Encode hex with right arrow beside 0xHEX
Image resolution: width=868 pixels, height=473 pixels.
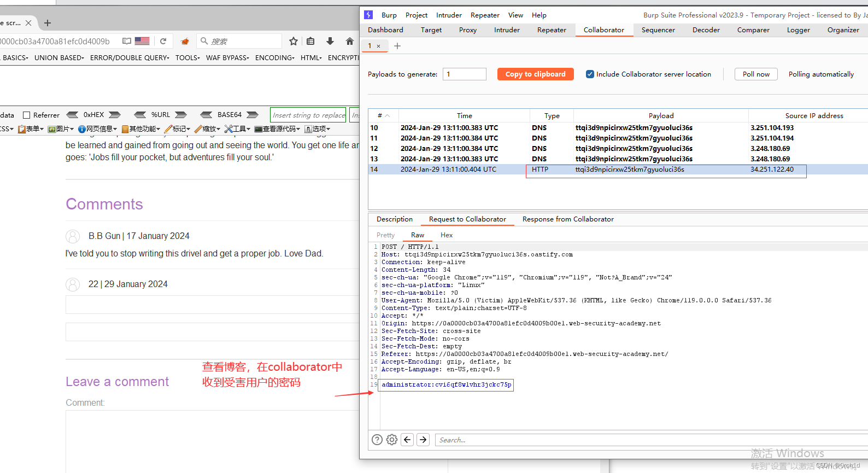(x=115, y=115)
